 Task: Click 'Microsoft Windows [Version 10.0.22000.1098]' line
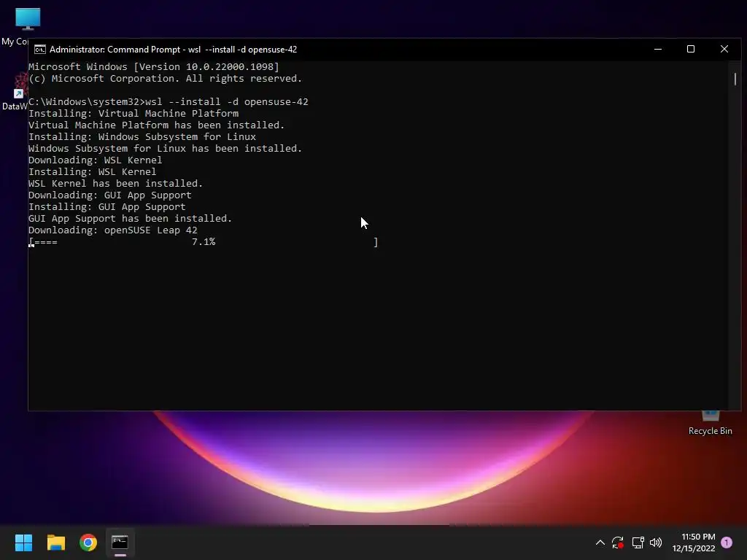(x=154, y=66)
